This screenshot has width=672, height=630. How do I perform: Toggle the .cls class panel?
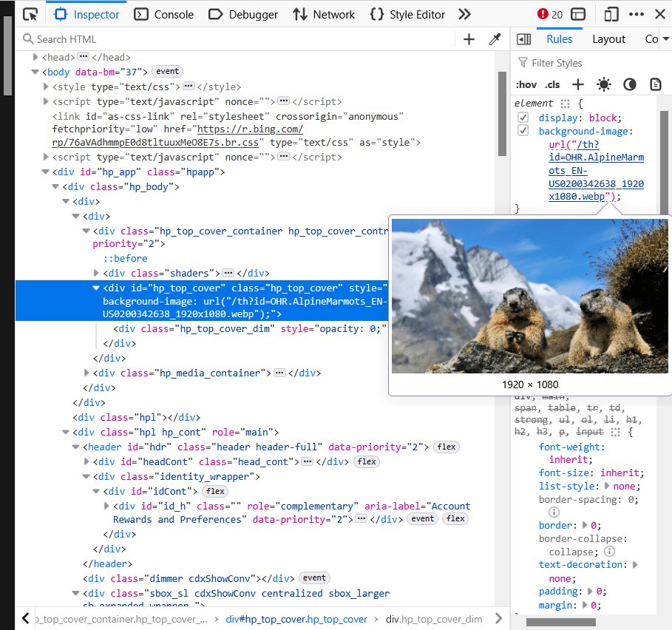coord(552,84)
